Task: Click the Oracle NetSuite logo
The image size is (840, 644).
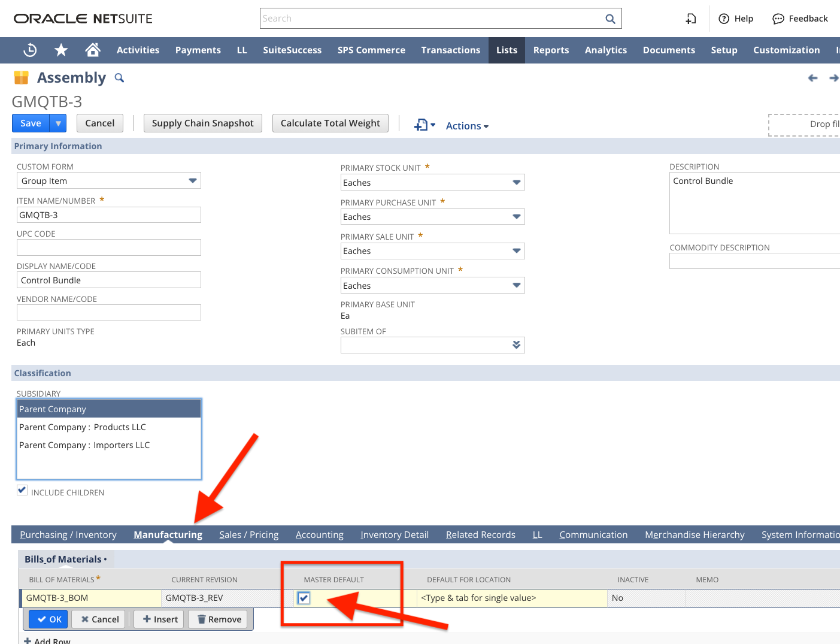Action: coord(83,19)
